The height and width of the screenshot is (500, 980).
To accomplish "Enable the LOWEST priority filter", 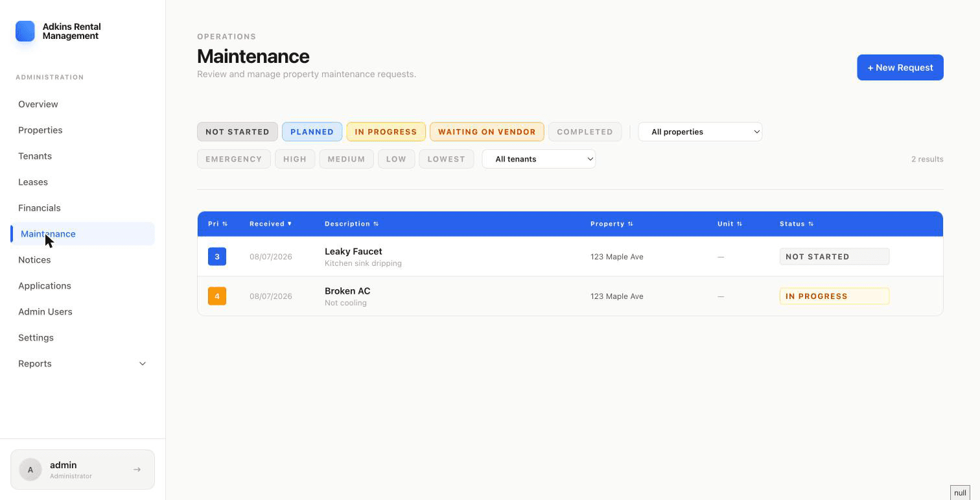I will coord(446,159).
